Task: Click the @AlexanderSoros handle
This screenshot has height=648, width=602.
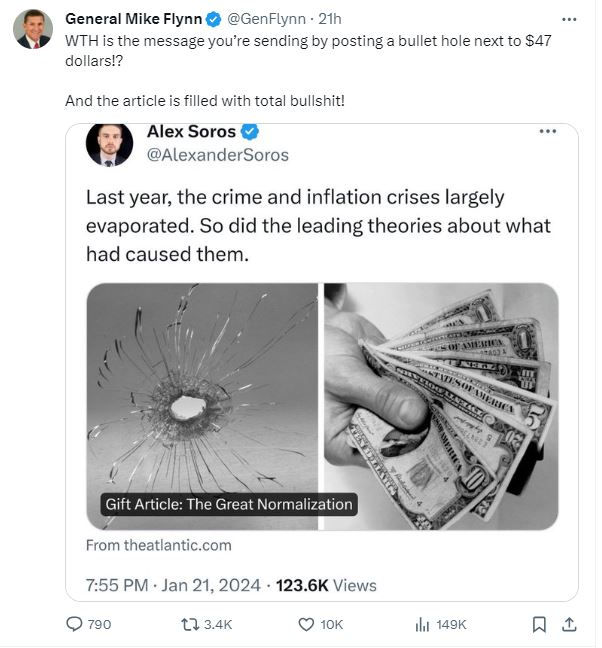Action: [x=217, y=155]
